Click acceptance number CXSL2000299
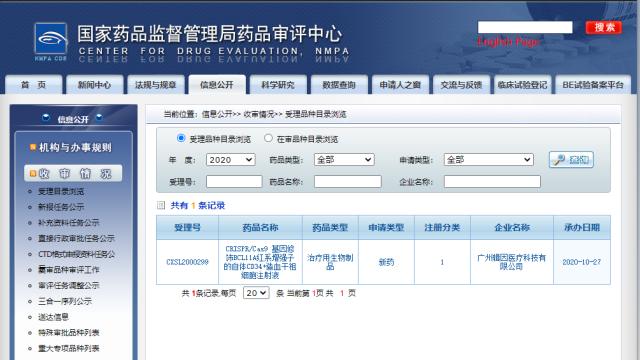 click(187, 262)
